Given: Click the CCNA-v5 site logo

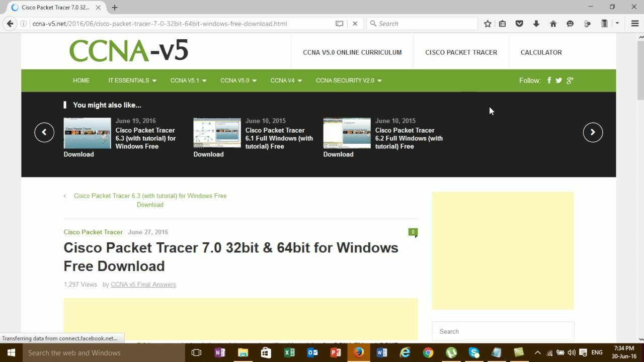Looking at the screenshot, I should (x=129, y=51).
